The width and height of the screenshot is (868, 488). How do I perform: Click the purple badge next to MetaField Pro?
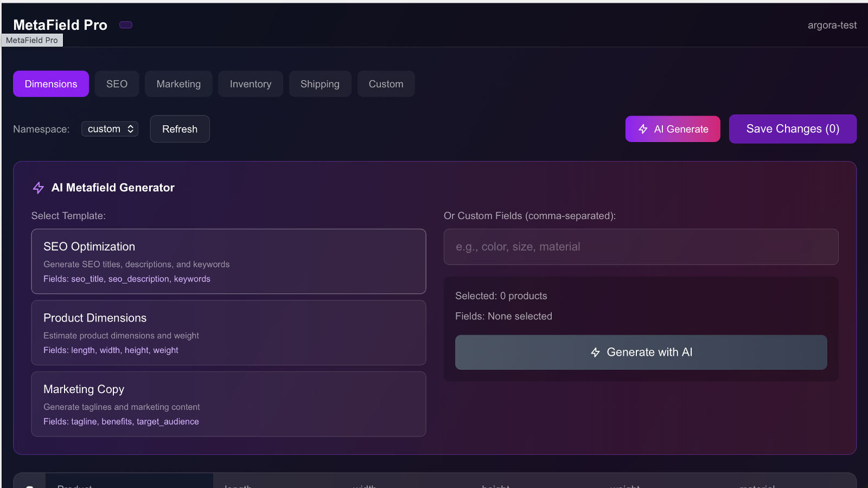pos(125,24)
